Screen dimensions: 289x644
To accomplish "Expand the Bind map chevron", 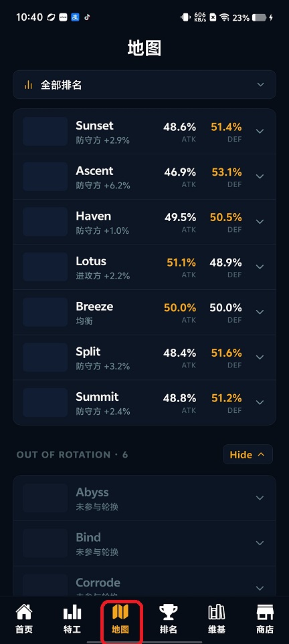I will click(260, 543).
